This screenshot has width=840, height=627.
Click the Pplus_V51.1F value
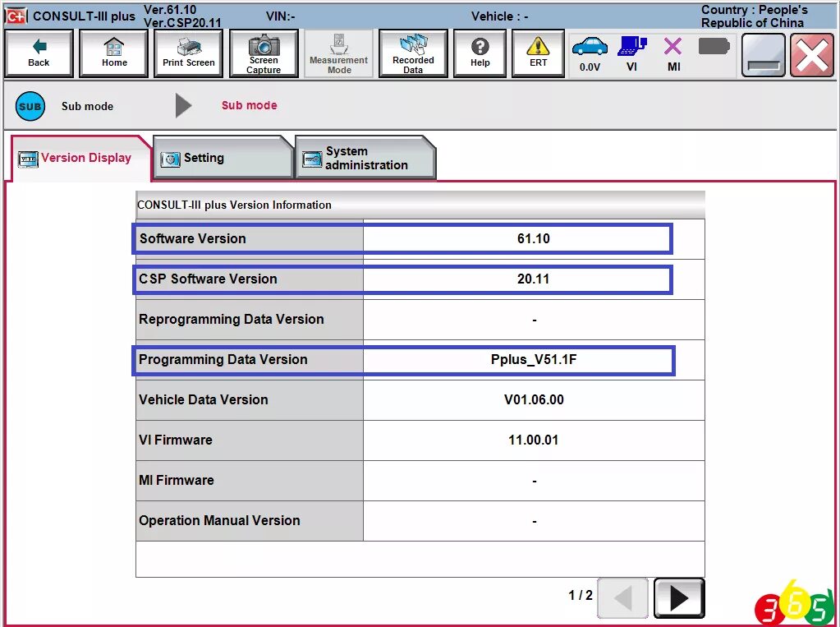(x=534, y=359)
